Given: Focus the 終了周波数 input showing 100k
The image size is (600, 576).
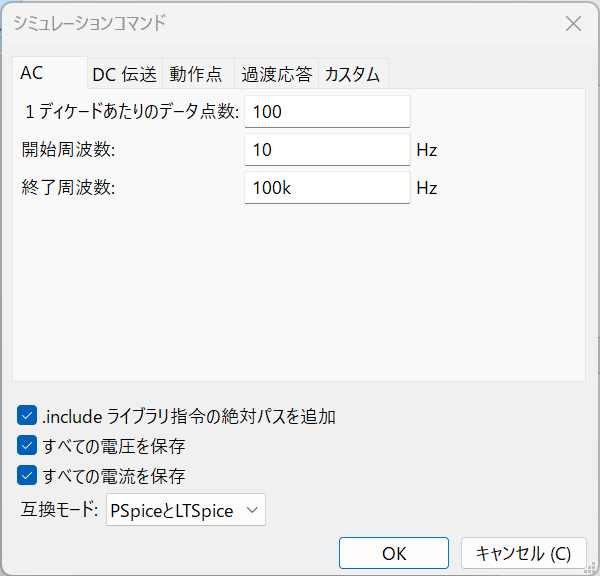Looking at the screenshot, I should click(327, 188).
